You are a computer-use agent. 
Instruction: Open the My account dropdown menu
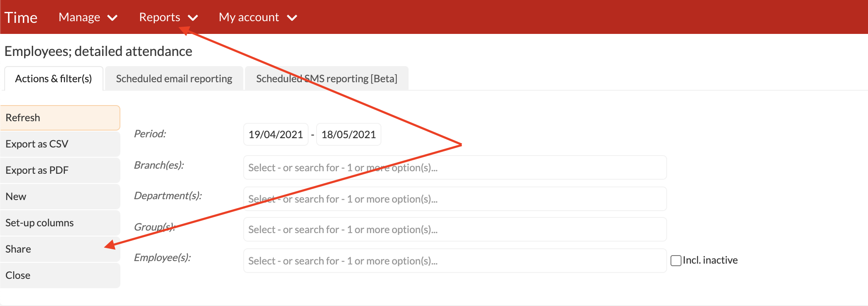[x=258, y=17]
